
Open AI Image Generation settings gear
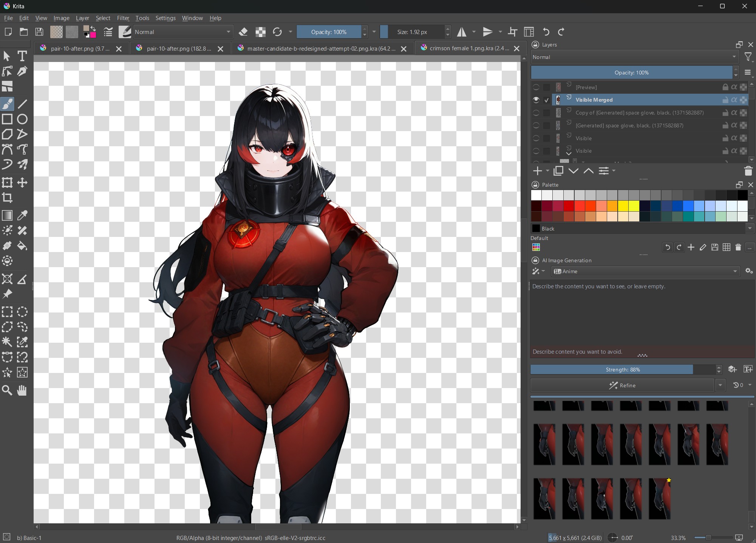click(x=749, y=271)
